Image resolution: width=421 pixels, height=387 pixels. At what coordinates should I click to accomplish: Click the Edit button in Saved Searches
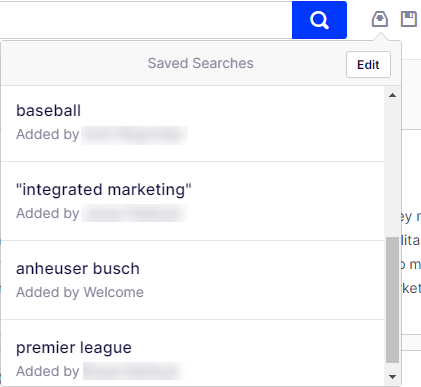(368, 65)
